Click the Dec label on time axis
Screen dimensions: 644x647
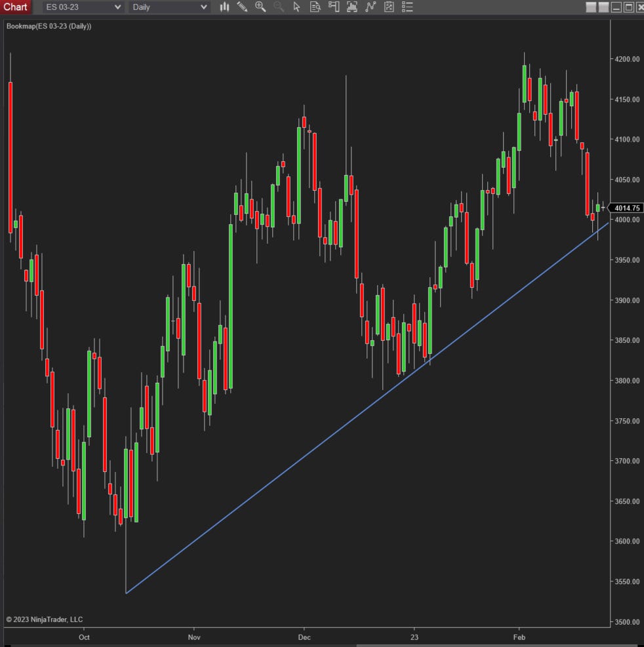pos(304,637)
